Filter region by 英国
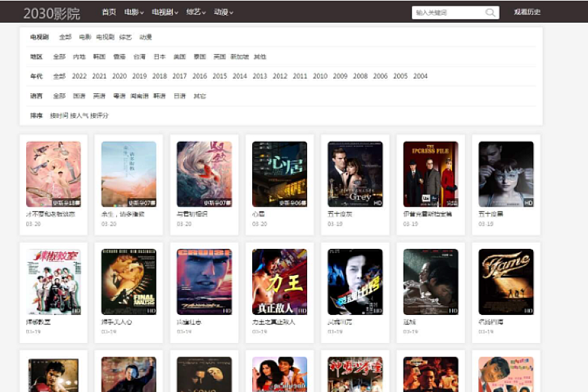 [220, 57]
